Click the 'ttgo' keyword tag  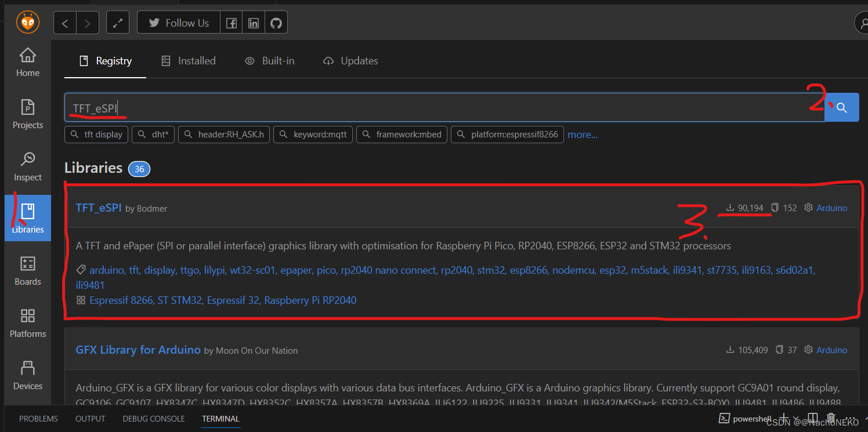click(x=190, y=270)
